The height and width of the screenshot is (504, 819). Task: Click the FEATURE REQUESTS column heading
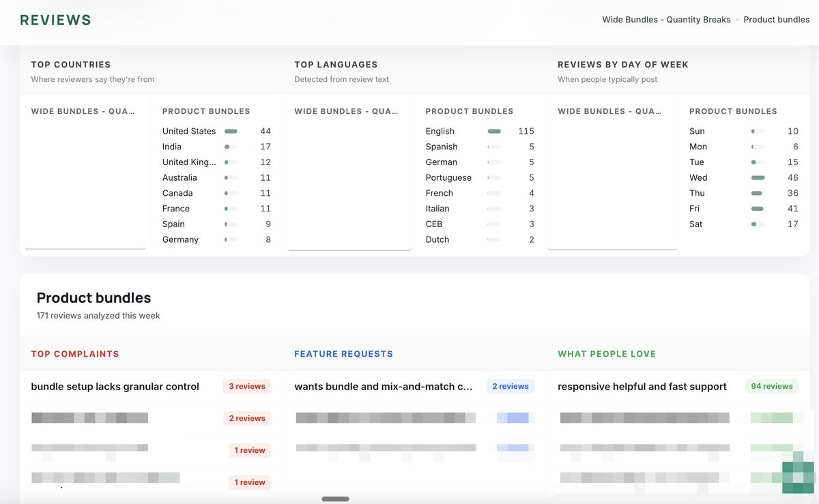point(343,354)
